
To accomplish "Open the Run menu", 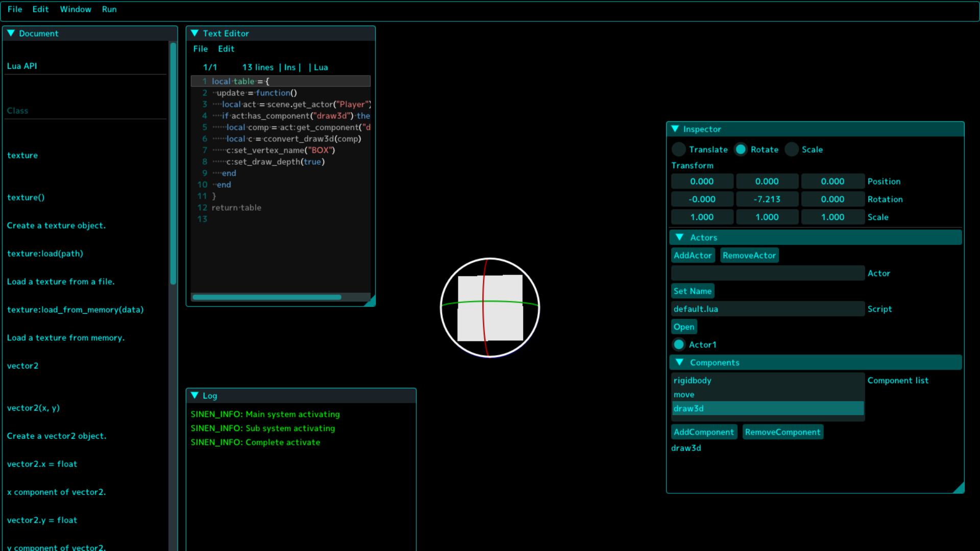I will tap(109, 9).
